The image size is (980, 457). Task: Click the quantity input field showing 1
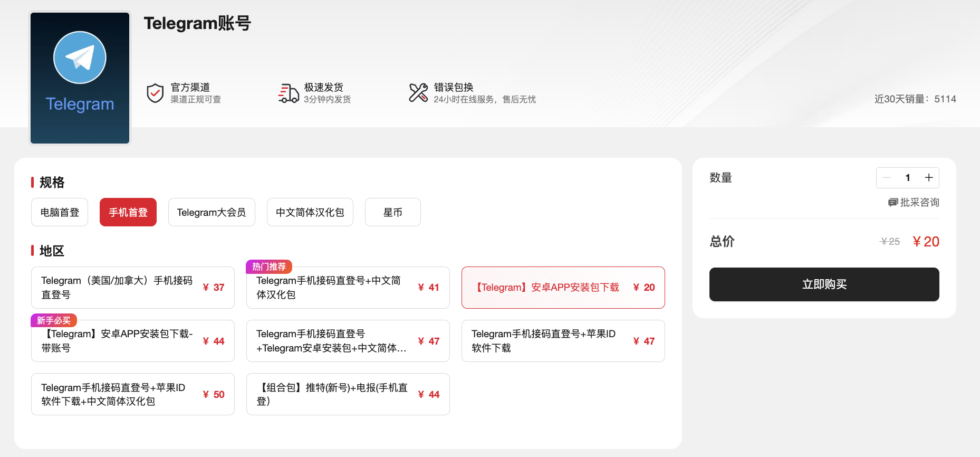908,178
